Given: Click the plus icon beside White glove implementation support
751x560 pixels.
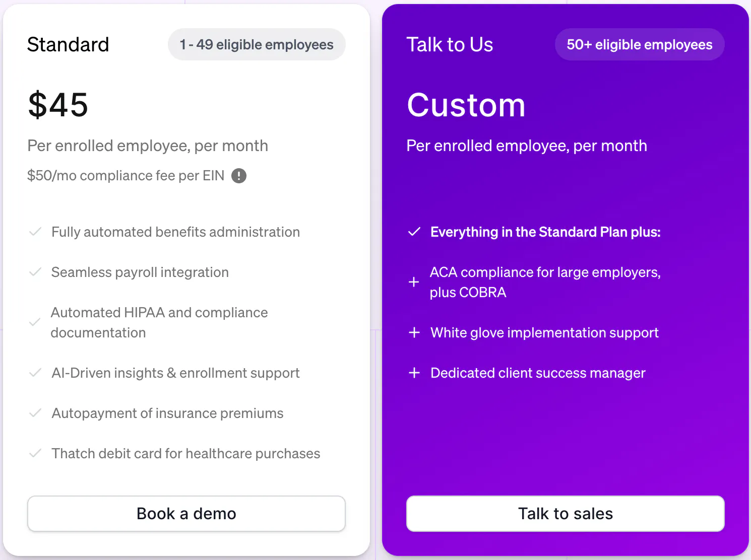Looking at the screenshot, I should (x=414, y=332).
